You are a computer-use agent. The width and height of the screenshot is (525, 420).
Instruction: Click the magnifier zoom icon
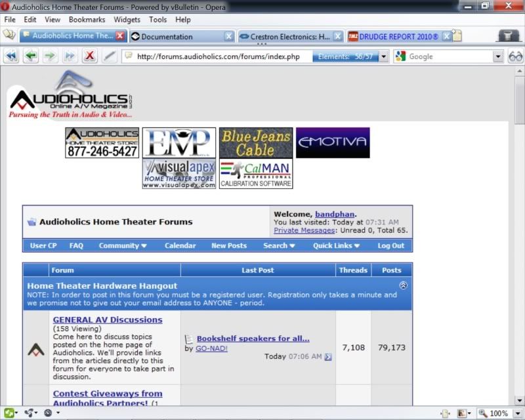point(483,413)
